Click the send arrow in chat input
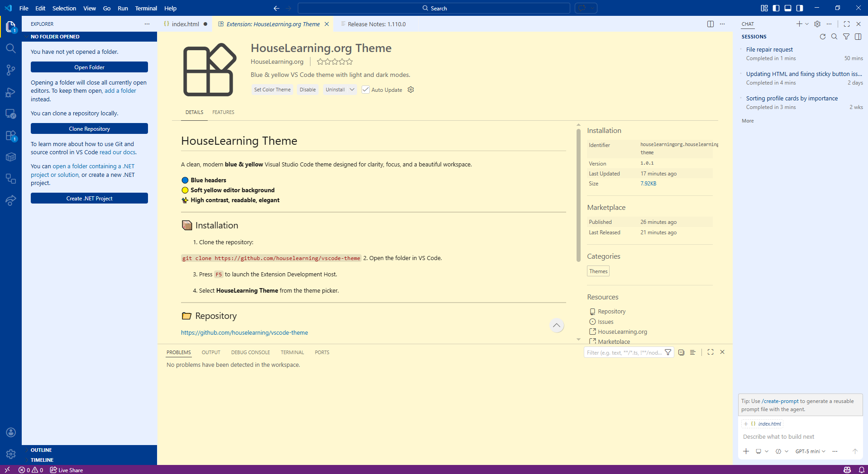This screenshot has height=474, width=868. (855, 451)
